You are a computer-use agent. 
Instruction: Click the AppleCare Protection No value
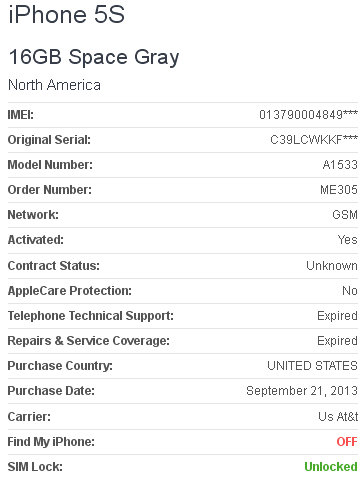tap(350, 291)
